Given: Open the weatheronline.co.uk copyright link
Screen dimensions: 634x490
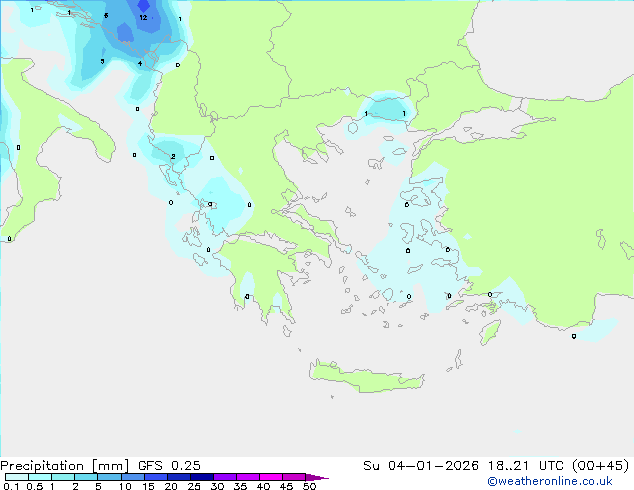Looking at the screenshot, I should tap(550, 482).
